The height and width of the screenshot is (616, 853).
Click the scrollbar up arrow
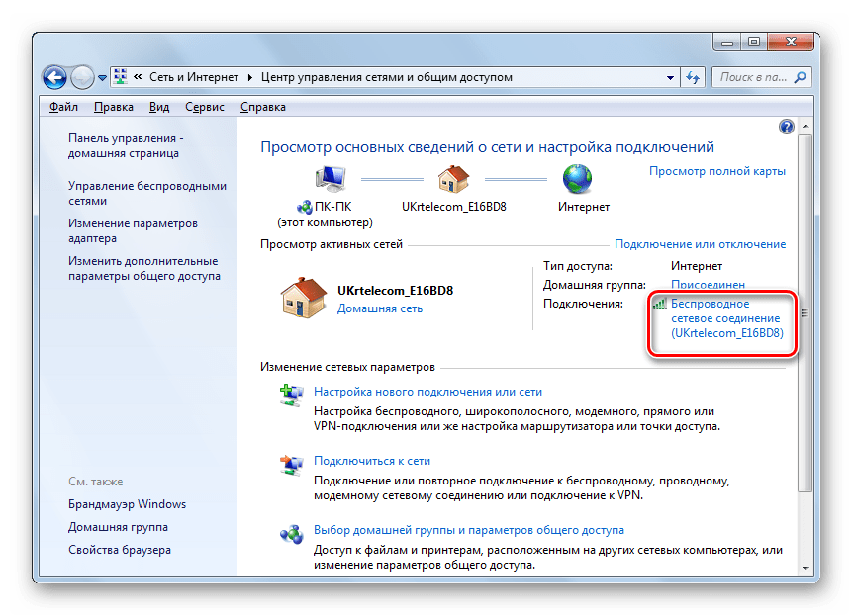pyautogui.click(x=806, y=126)
